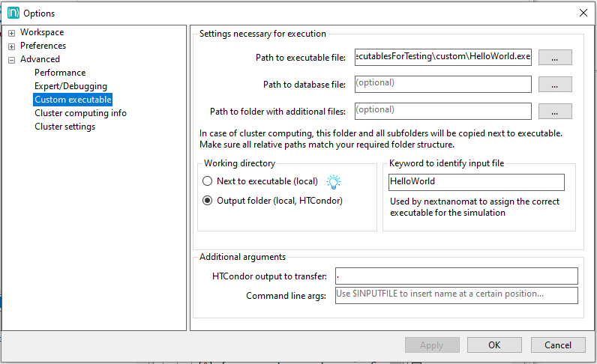Browse for the executable file path
The height and width of the screenshot is (364, 597).
[555, 58]
